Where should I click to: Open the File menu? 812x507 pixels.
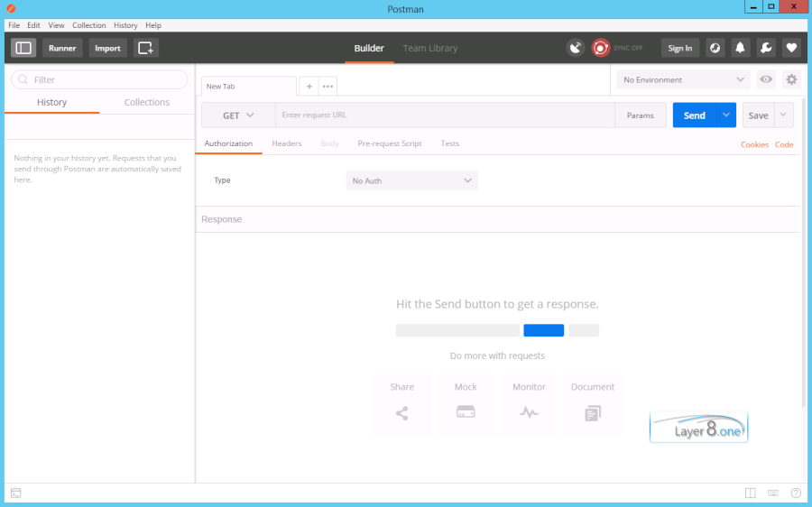(14, 25)
